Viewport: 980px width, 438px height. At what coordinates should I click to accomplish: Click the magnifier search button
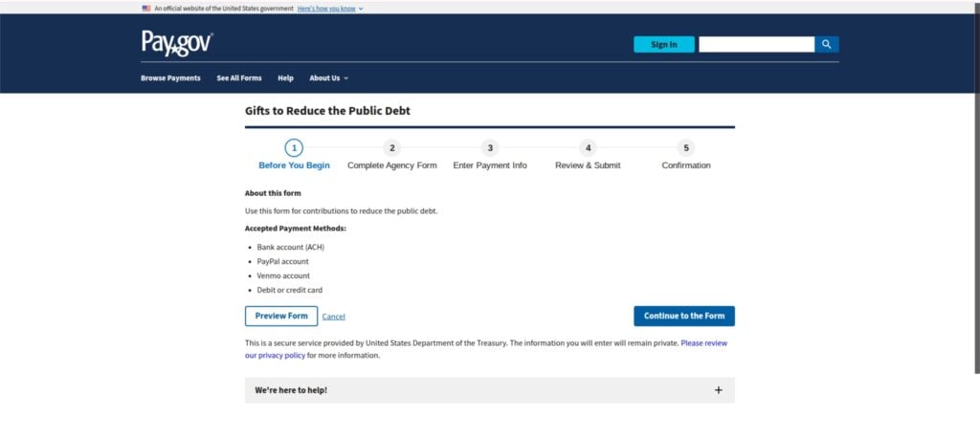coord(826,44)
